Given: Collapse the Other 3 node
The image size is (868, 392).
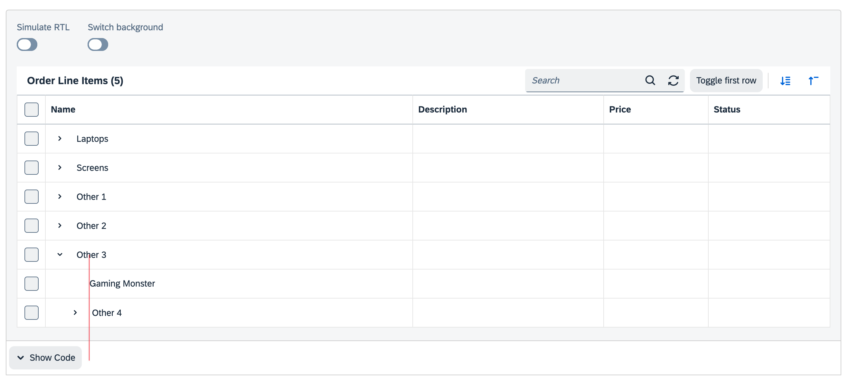Looking at the screenshot, I should (60, 255).
